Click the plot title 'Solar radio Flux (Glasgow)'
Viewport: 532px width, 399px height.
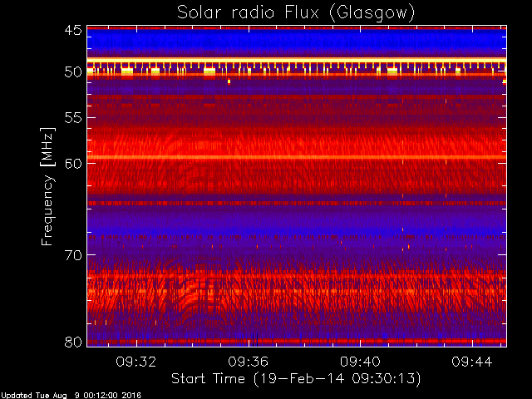[296, 12]
